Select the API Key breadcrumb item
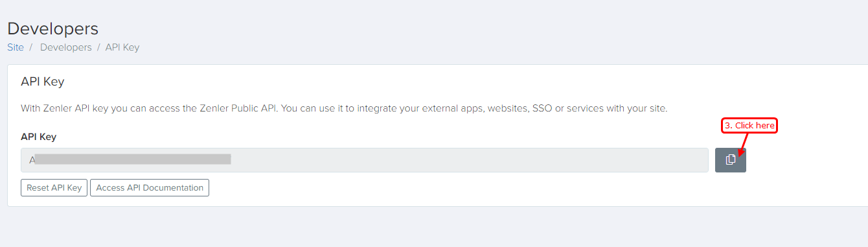 pyautogui.click(x=122, y=47)
